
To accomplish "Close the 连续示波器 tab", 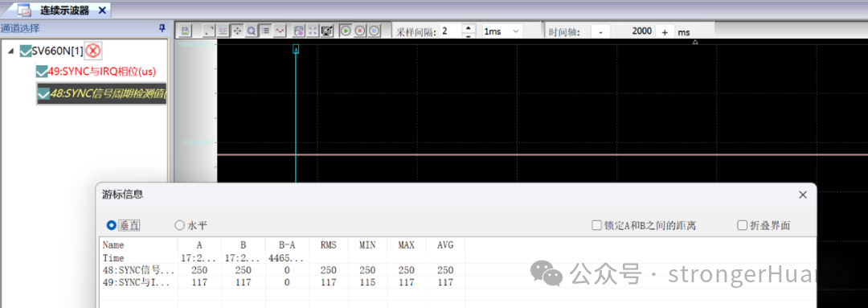I will point(102,10).
